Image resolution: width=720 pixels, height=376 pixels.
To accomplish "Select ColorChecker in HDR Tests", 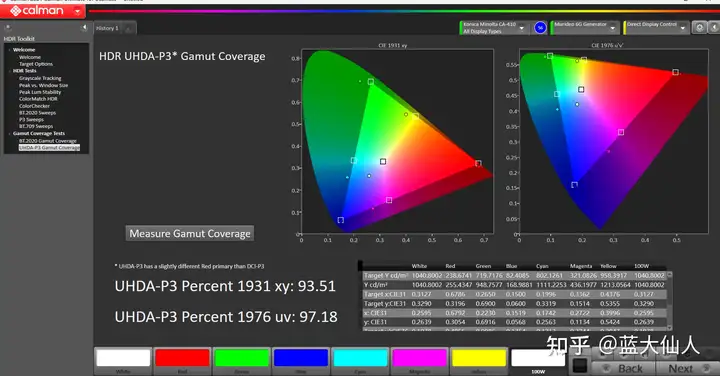I will [34, 106].
